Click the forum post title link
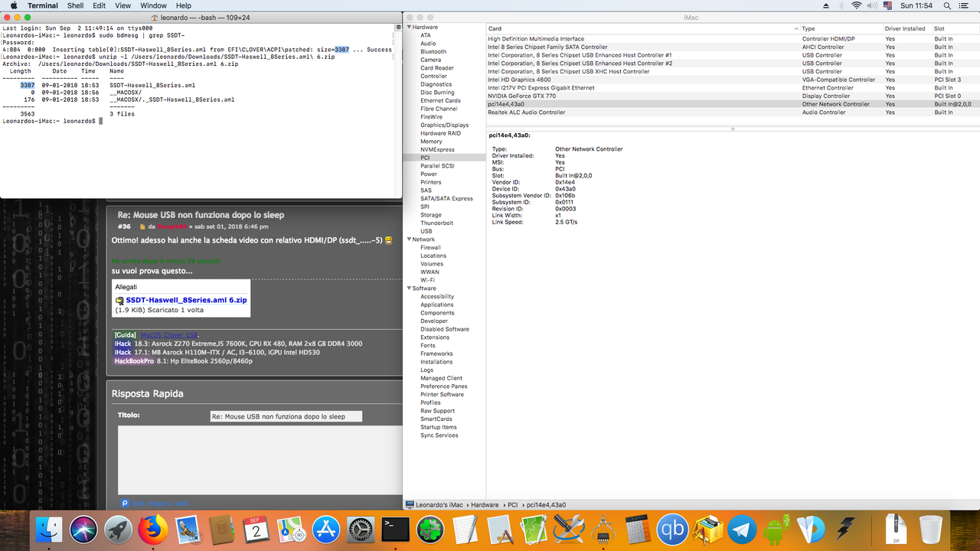 [x=201, y=215]
